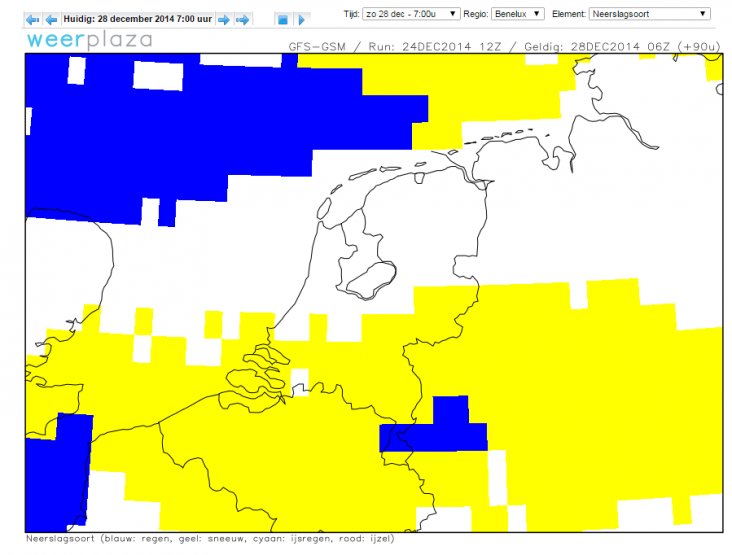
Task: Advance one time step forward
Action: [x=224, y=20]
